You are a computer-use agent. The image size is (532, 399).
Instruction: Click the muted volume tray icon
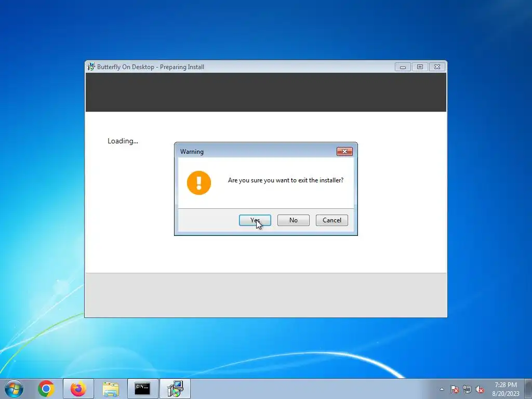[x=480, y=389]
